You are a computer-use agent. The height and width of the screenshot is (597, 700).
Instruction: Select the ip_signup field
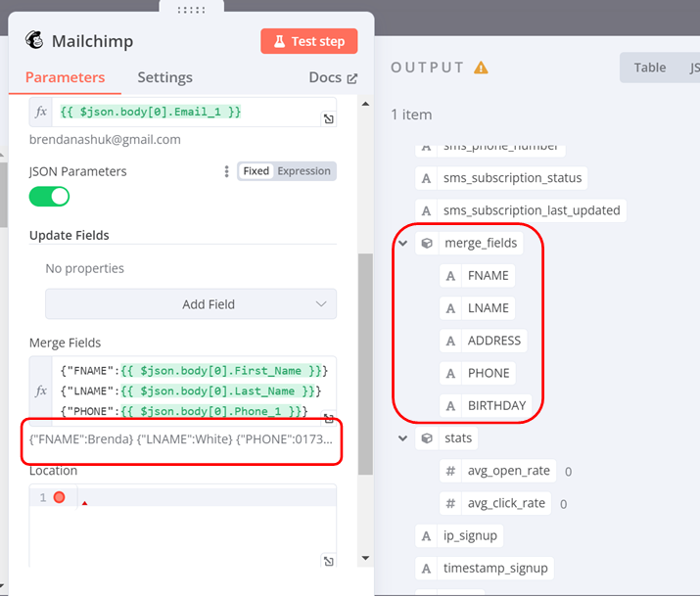tap(459, 536)
